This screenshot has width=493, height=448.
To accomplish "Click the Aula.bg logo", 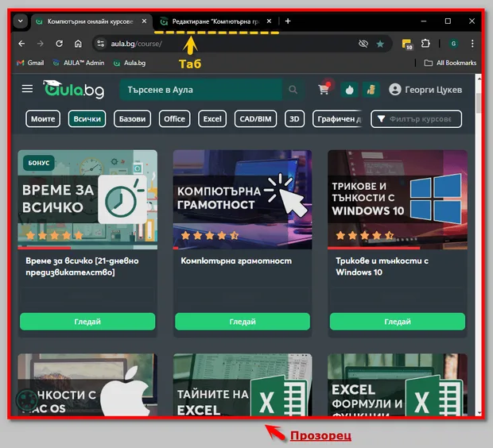I will (x=74, y=89).
